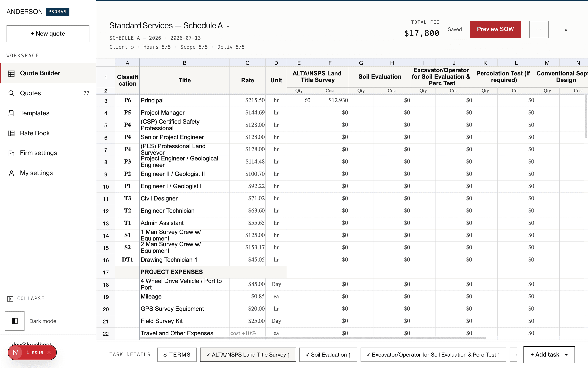Select the Soil Evaluation task tab
588x368 pixels.
(328, 355)
